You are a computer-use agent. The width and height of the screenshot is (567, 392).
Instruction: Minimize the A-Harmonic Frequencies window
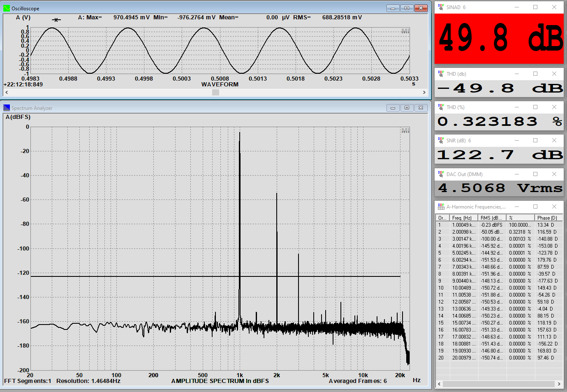click(517, 206)
